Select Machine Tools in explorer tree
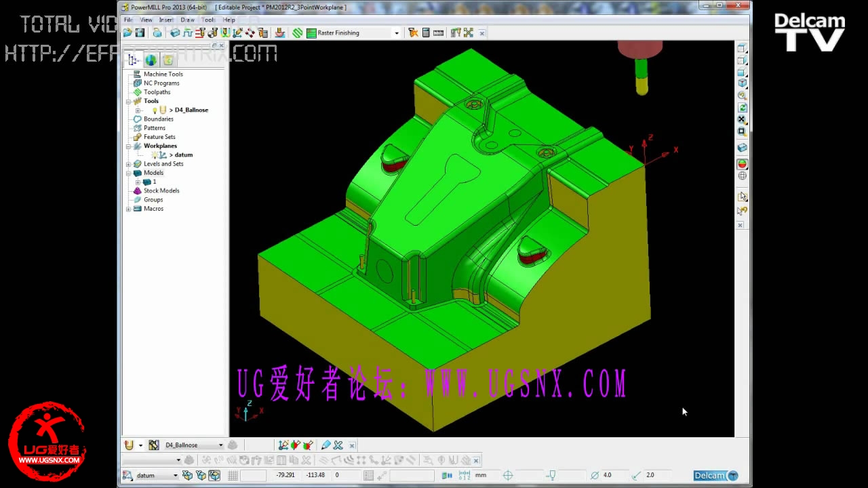The width and height of the screenshot is (868, 488). pyautogui.click(x=163, y=74)
